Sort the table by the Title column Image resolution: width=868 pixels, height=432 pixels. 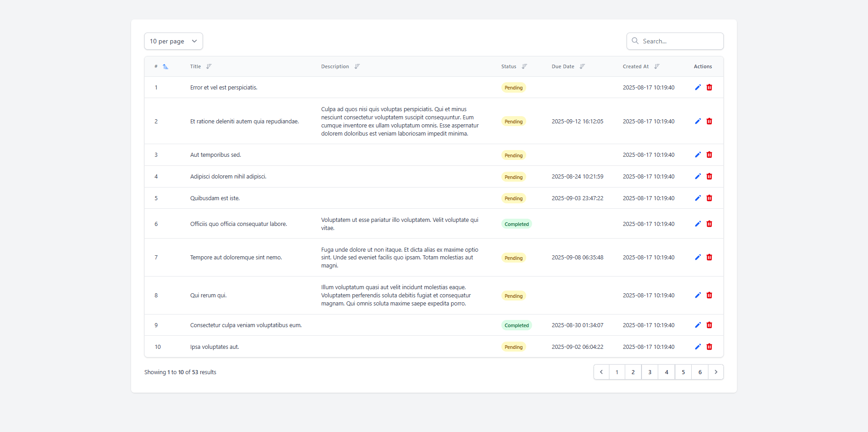point(208,66)
